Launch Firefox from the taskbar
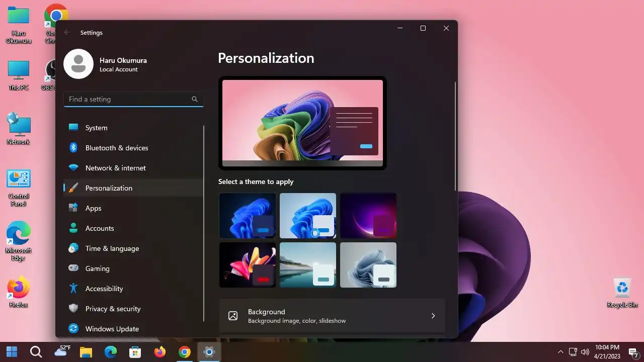The width and height of the screenshot is (644, 362). click(160, 352)
